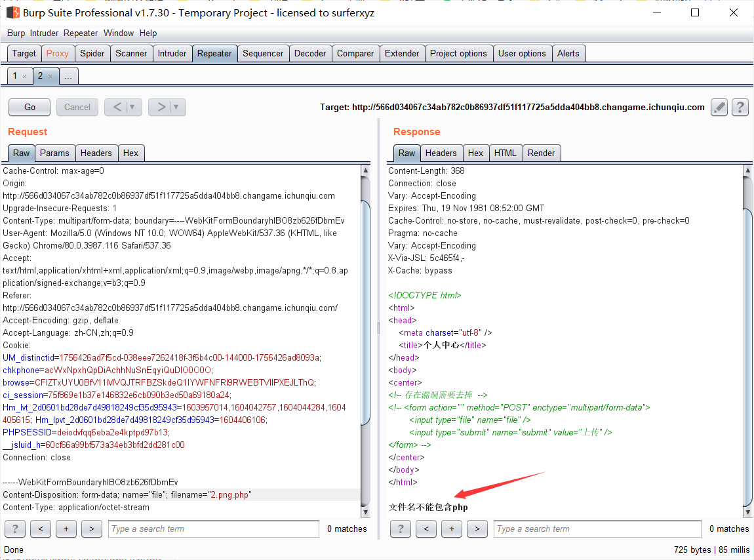Show Request Headers view
The image size is (754, 560).
click(x=96, y=153)
